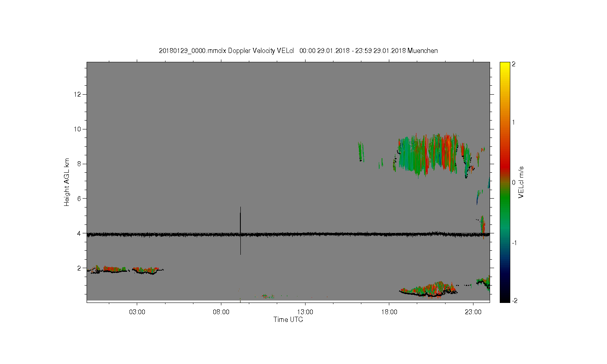This screenshot has height=364, width=607.
Task: Click the height tick label 10
Action: point(78,129)
